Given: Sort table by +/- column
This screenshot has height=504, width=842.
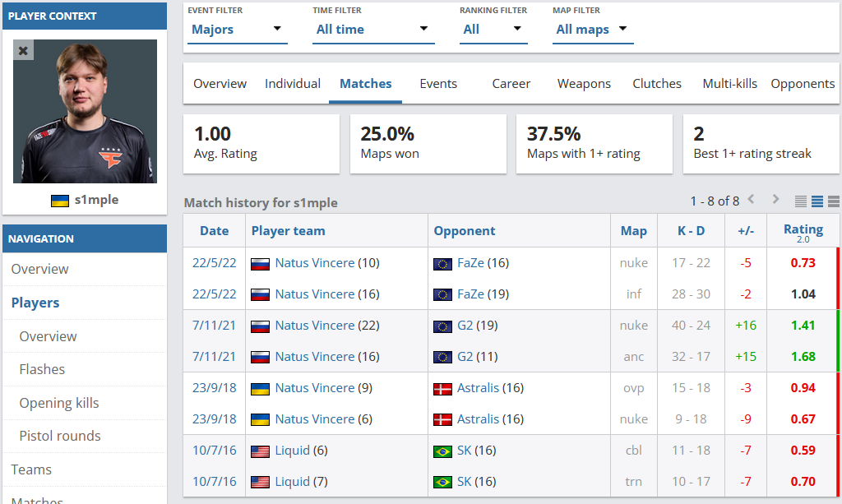Looking at the screenshot, I should coord(746,231).
